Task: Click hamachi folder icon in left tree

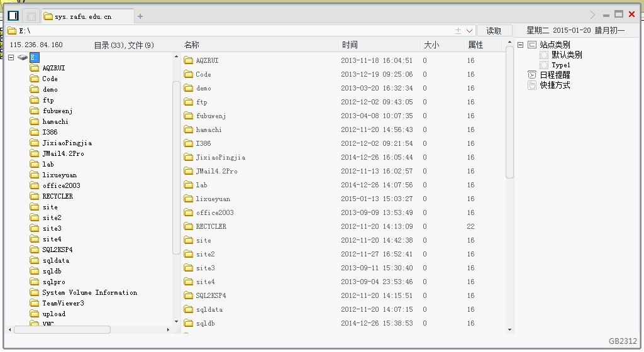Action: (35, 121)
